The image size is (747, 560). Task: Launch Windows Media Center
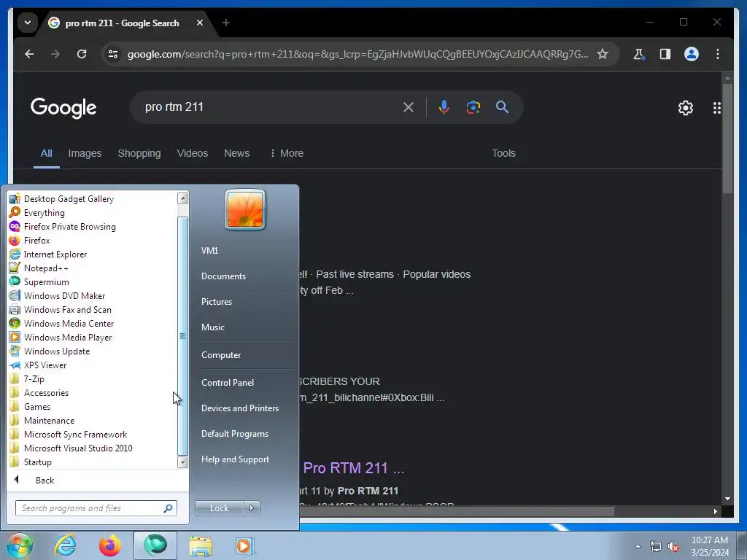(x=69, y=323)
